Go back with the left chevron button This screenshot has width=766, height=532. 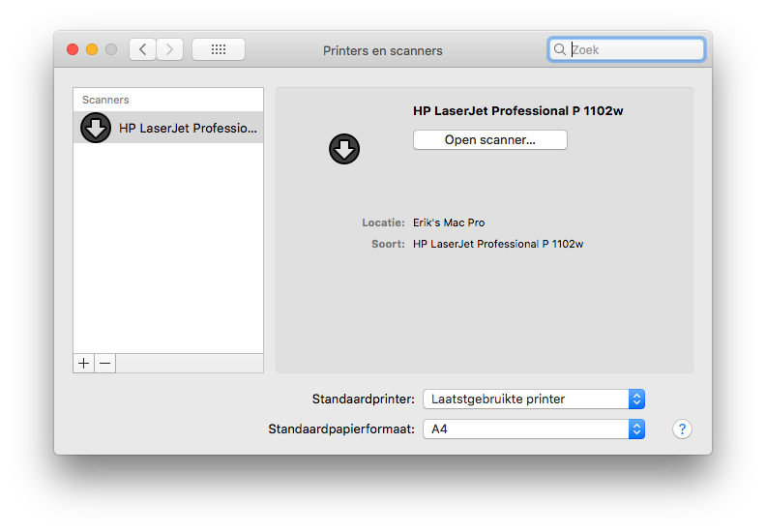click(142, 49)
